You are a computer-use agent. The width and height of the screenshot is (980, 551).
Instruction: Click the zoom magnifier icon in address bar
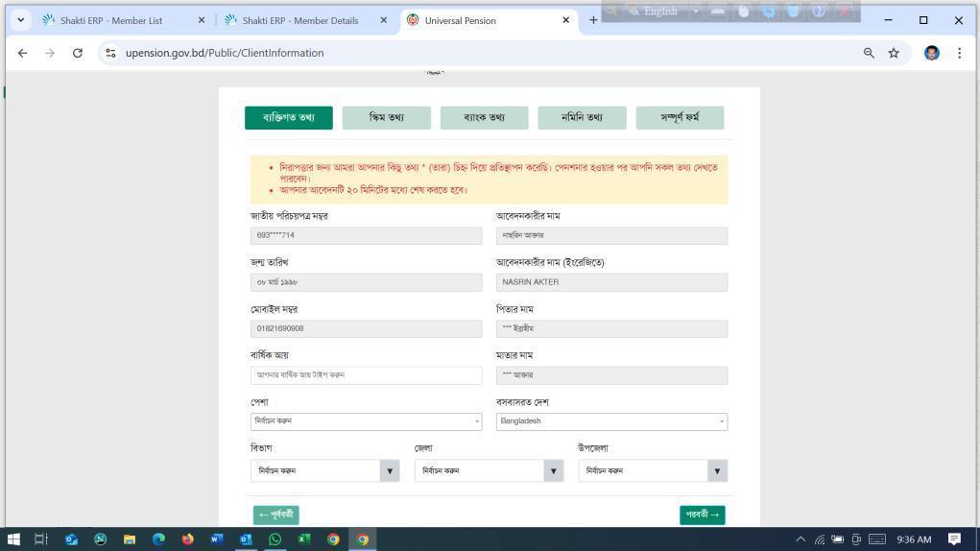click(x=869, y=53)
